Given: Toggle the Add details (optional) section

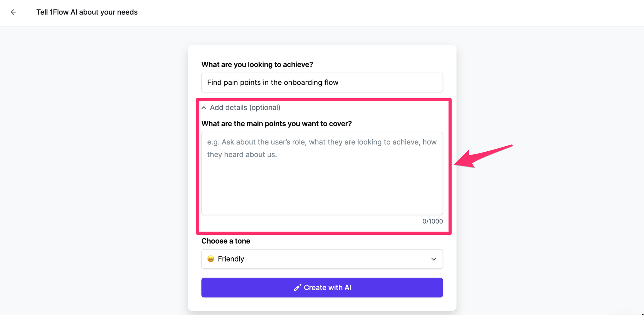Looking at the screenshot, I should click(x=241, y=108).
